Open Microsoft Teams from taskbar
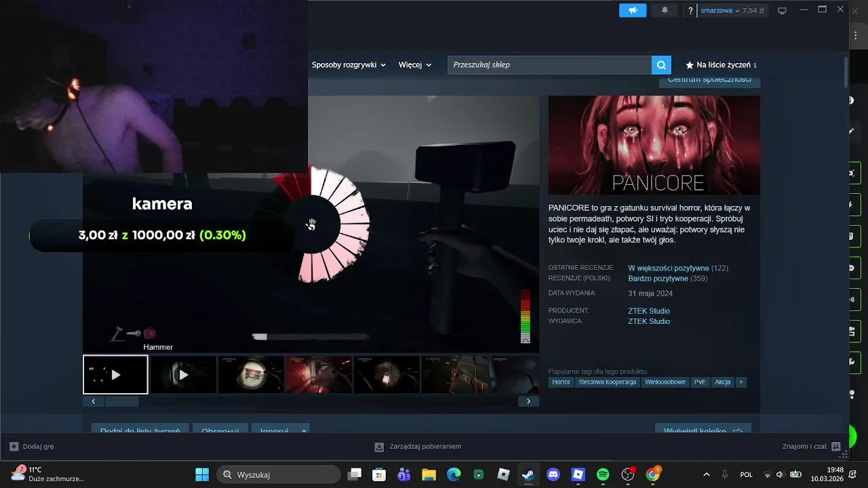The image size is (868, 488). click(x=404, y=474)
